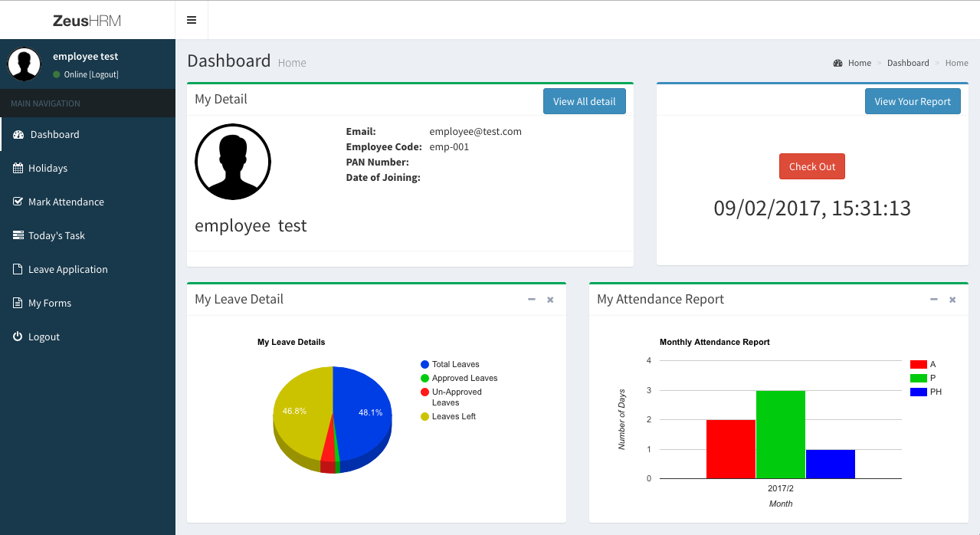Screen dimensions: 980x535
Task: Click the 2017/2 month axis label
Action: click(781, 488)
